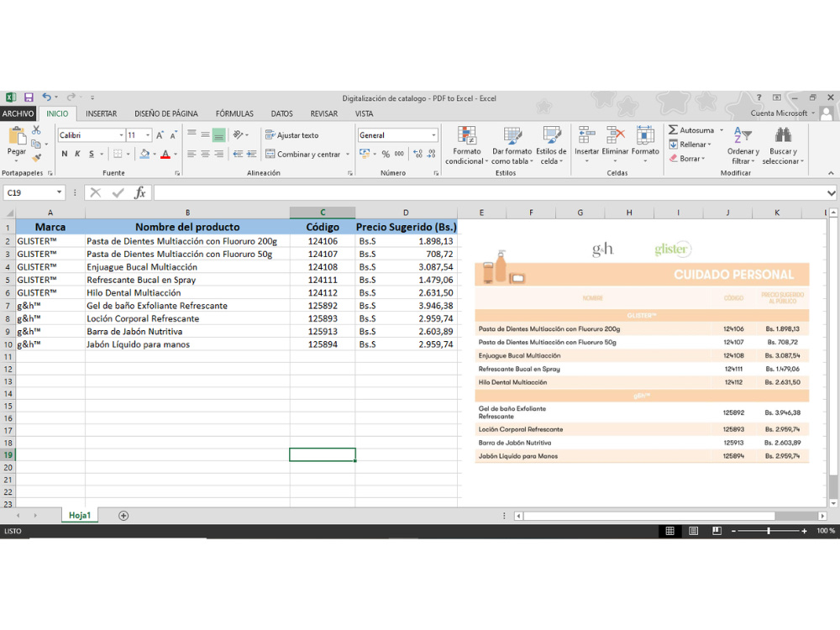840x630 pixels.
Task: Decrease font size with the small A icon
Action: pos(174,135)
